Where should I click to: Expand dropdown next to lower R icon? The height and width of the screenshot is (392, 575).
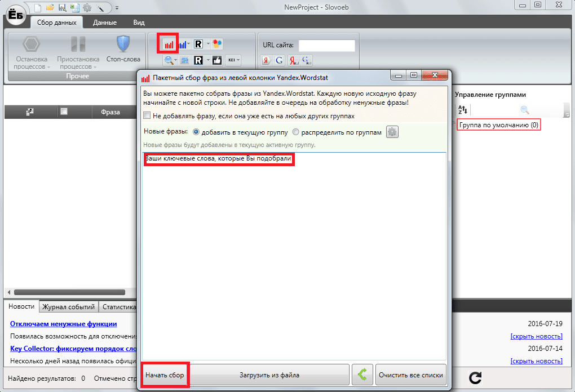(x=208, y=60)
